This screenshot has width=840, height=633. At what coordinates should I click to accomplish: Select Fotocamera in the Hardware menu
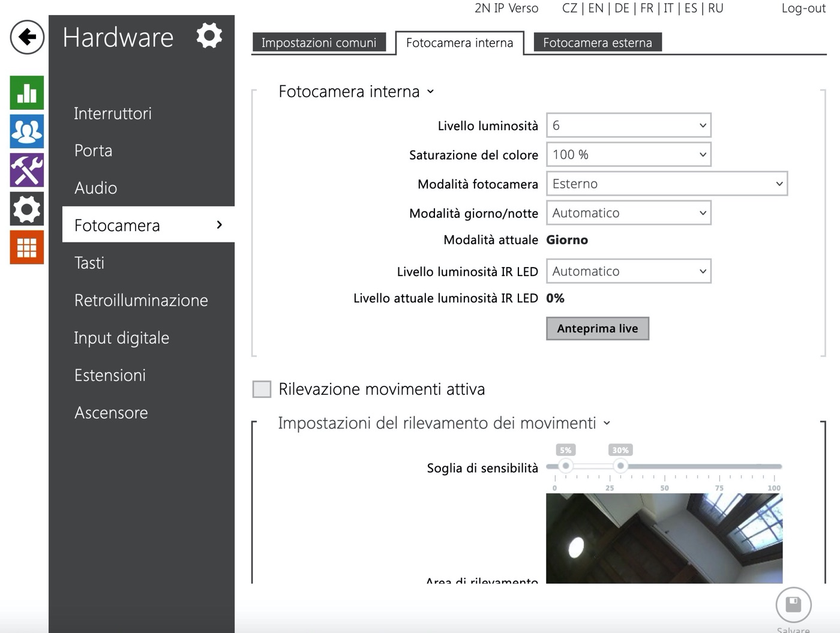148,225
